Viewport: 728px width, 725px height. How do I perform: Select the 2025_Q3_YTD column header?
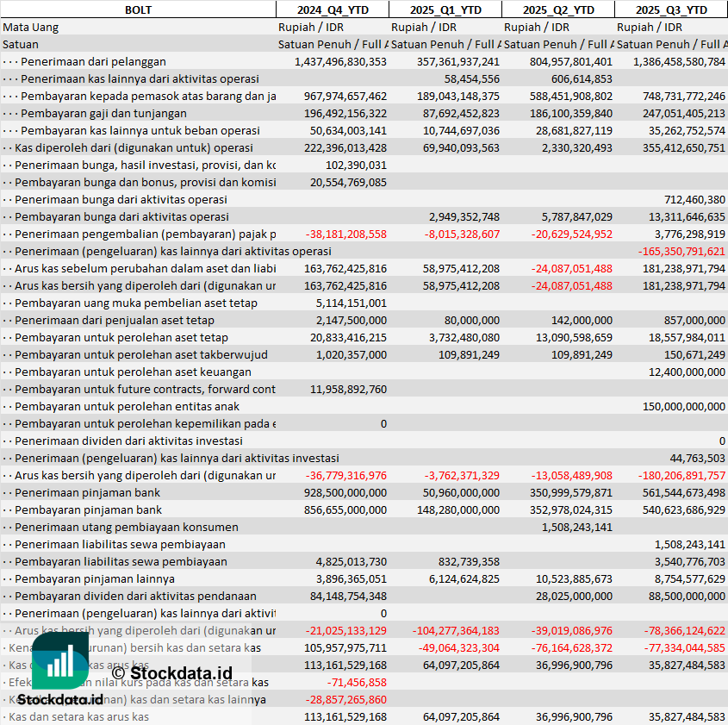[x=671, y=9]
